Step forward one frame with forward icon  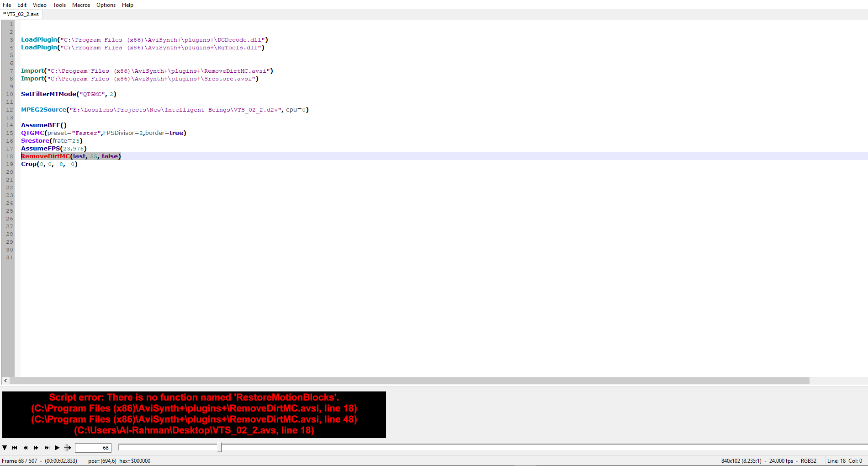pos(36,448)
